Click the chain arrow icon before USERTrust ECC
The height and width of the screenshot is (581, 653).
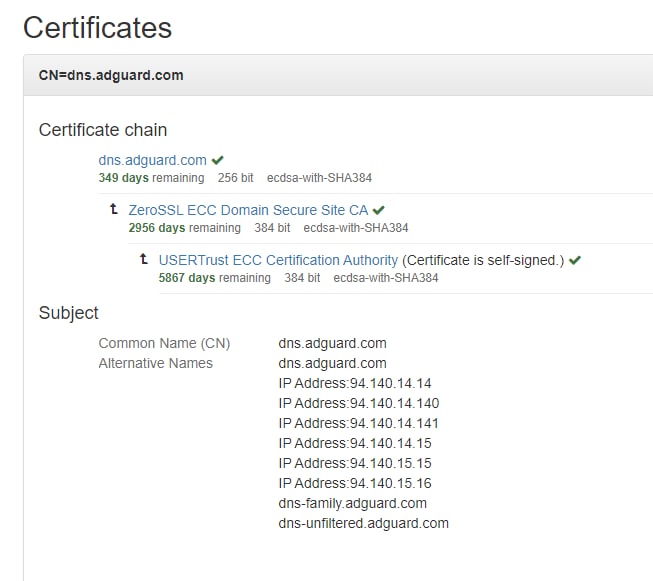click(144, 259)
